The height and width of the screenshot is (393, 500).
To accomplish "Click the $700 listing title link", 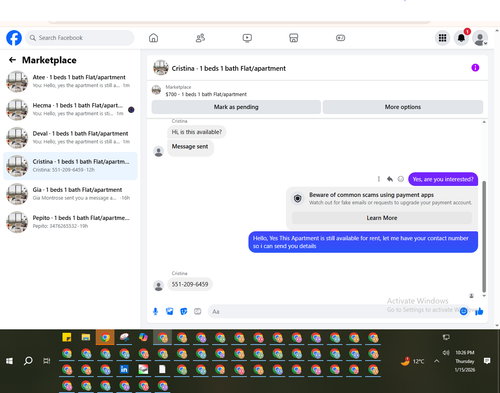I will pyautogui.click(x=206, y=94).
